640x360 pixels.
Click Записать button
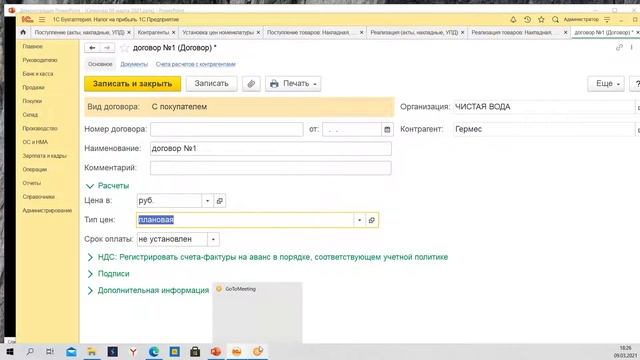[211, 84]
